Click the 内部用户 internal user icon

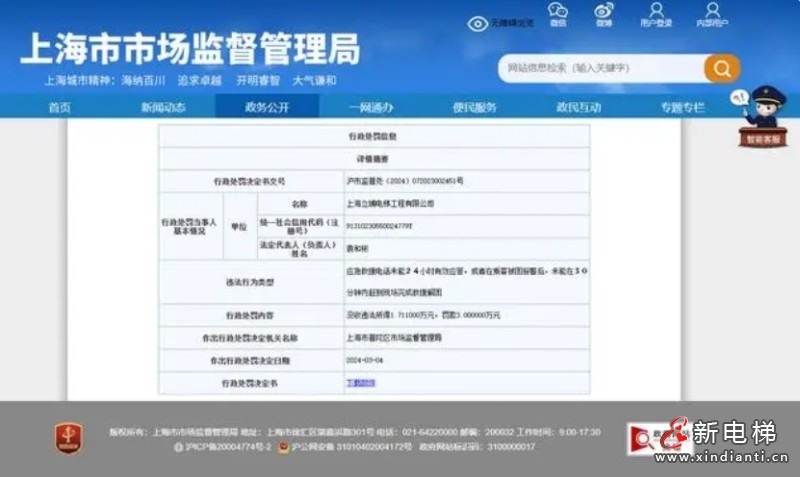coord(713,10)
